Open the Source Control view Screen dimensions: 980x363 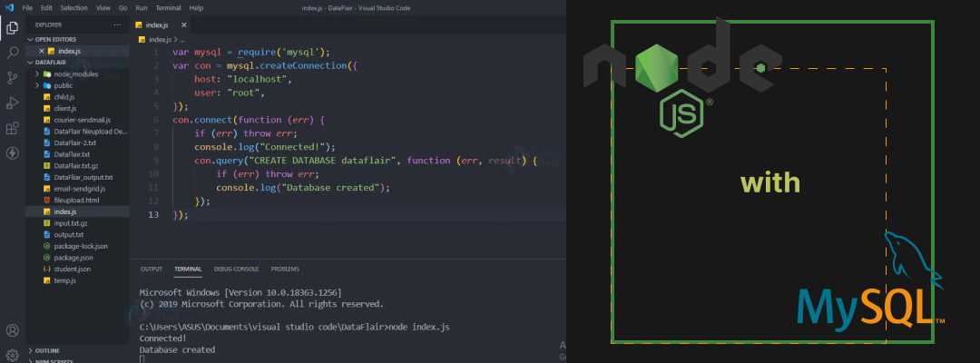(x=12, y=78)
